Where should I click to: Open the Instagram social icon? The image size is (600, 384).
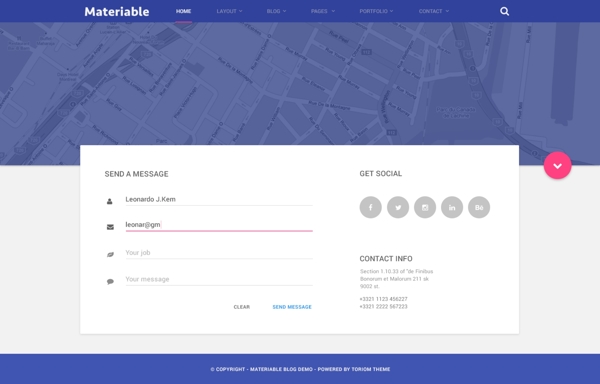[x=425, y=207]
